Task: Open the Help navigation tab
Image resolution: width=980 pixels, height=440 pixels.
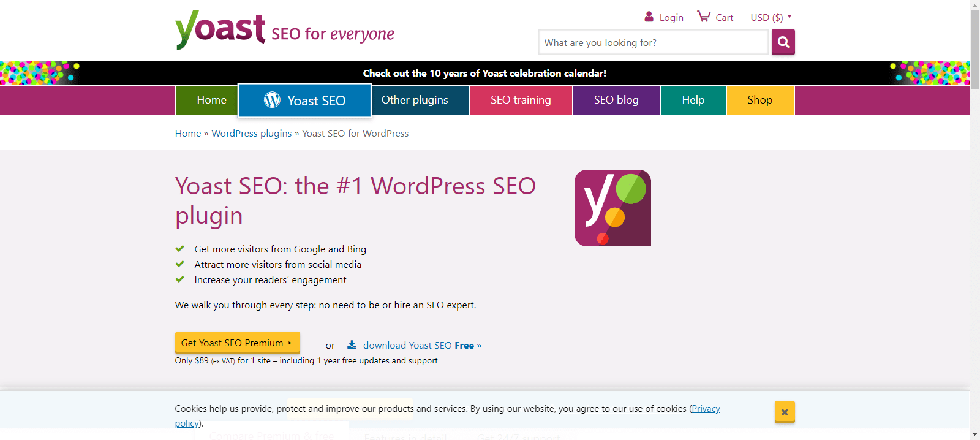Action: (x=693, y=100)
